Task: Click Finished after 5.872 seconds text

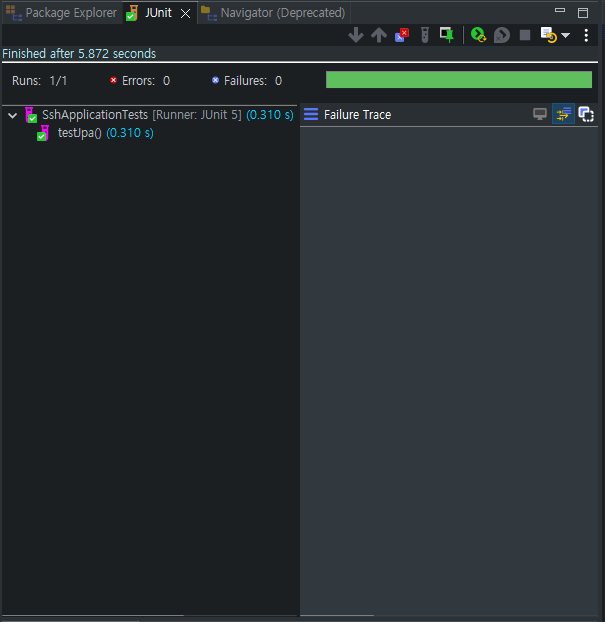Action: pyautogui.click(x=79, y=54)
